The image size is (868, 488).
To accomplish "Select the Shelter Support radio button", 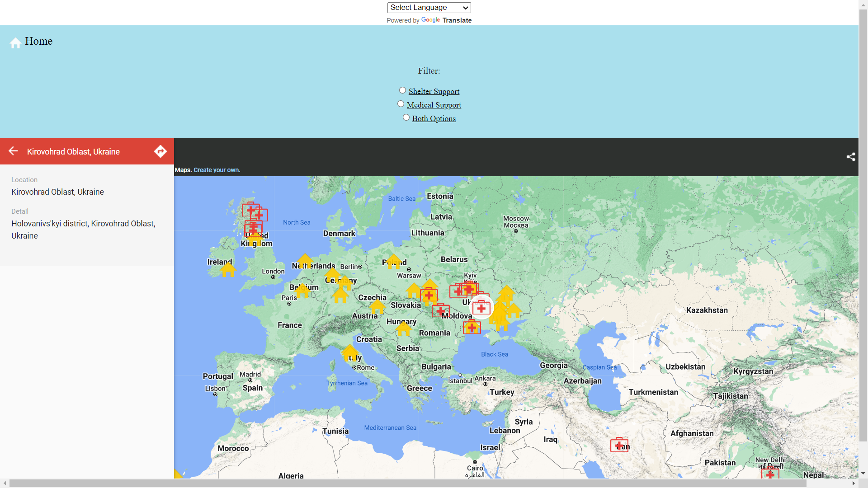I will [402, 90].
